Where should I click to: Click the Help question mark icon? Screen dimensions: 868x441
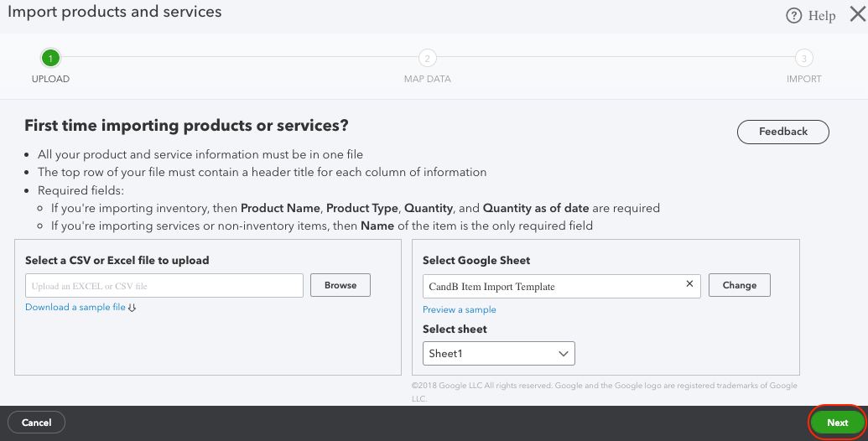click(794, 15)
